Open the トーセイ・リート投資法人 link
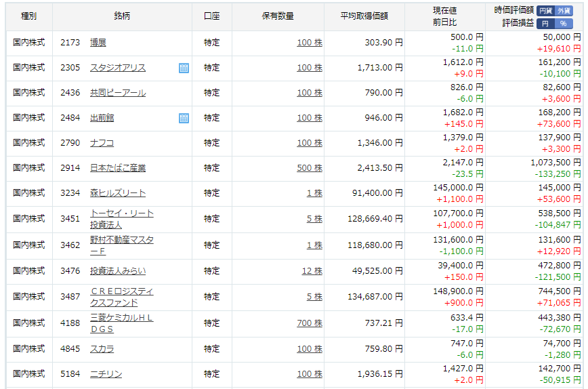The width and height of the screenshot is (588, 389). click(122, 219)
